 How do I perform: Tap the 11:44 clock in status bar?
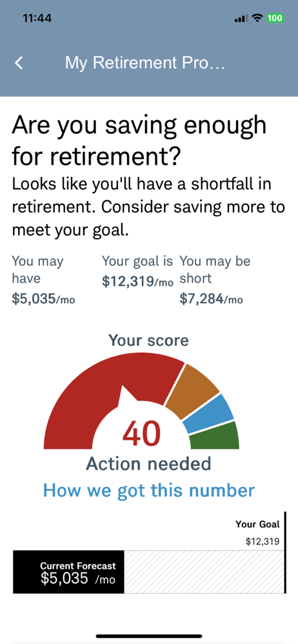pos(37,19)
